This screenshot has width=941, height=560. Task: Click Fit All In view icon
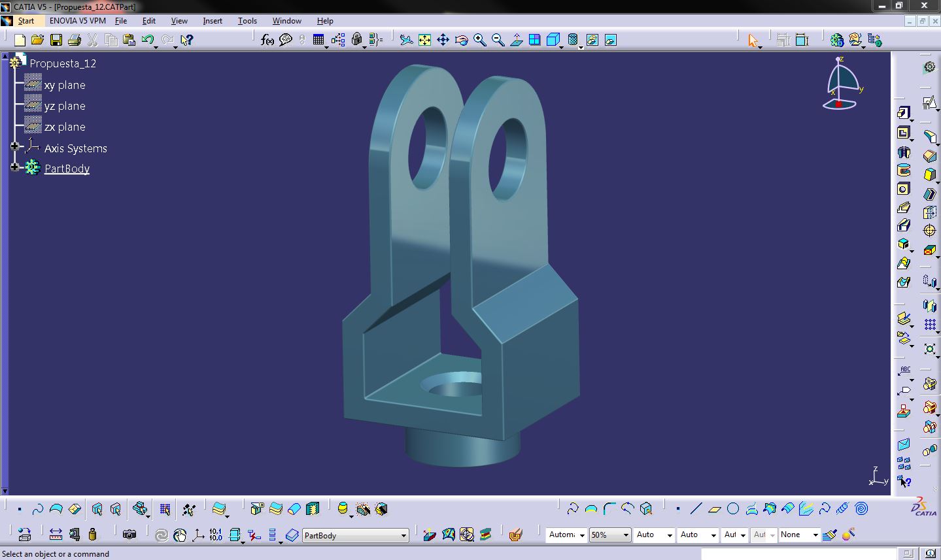coord(424,40)
